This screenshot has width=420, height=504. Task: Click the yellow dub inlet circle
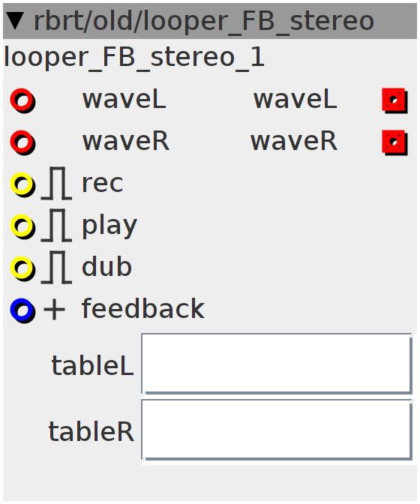(x=22, y=268)
